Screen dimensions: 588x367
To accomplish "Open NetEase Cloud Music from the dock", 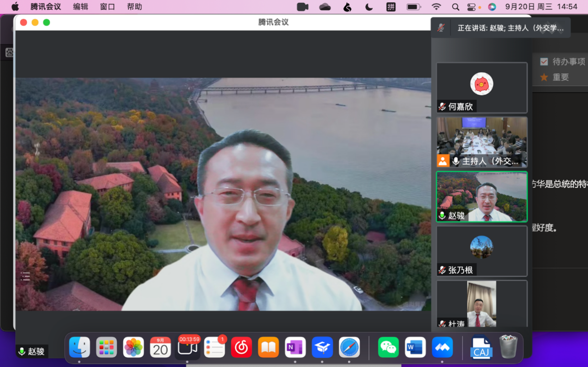I will coord(241,347).
